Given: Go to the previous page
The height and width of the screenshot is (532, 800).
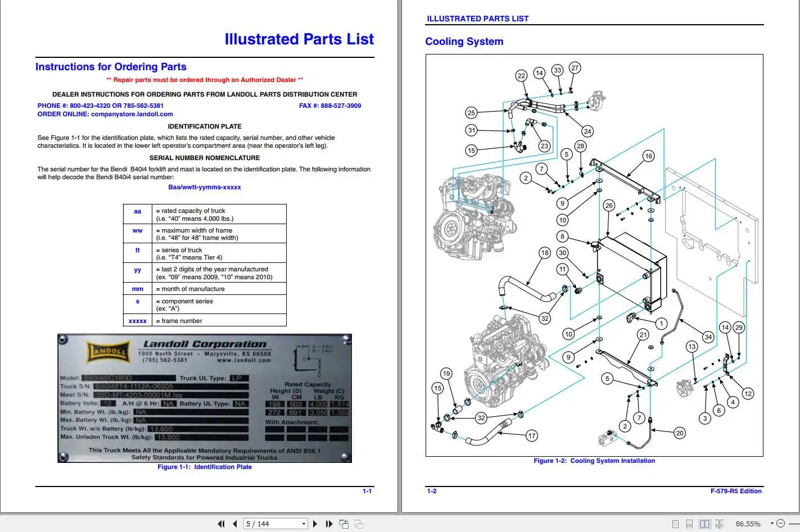Looking at the screenshot, I should [234, 523].
